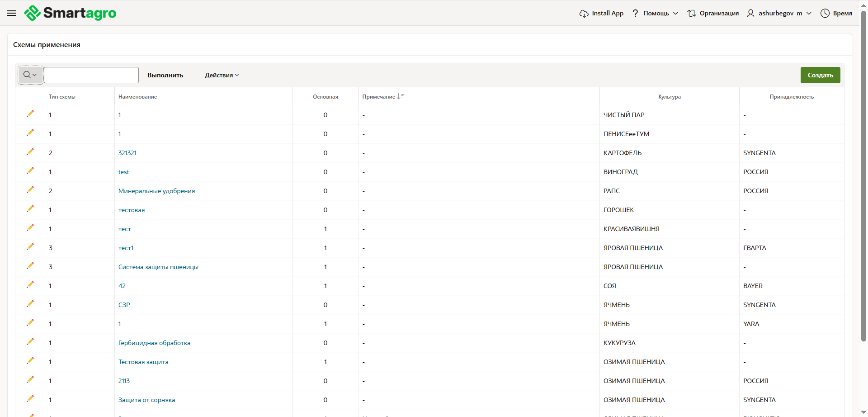The height and width of the screenshot is (417, 868).
Task: Click the Smartagro logo
Action: (71, 13)
